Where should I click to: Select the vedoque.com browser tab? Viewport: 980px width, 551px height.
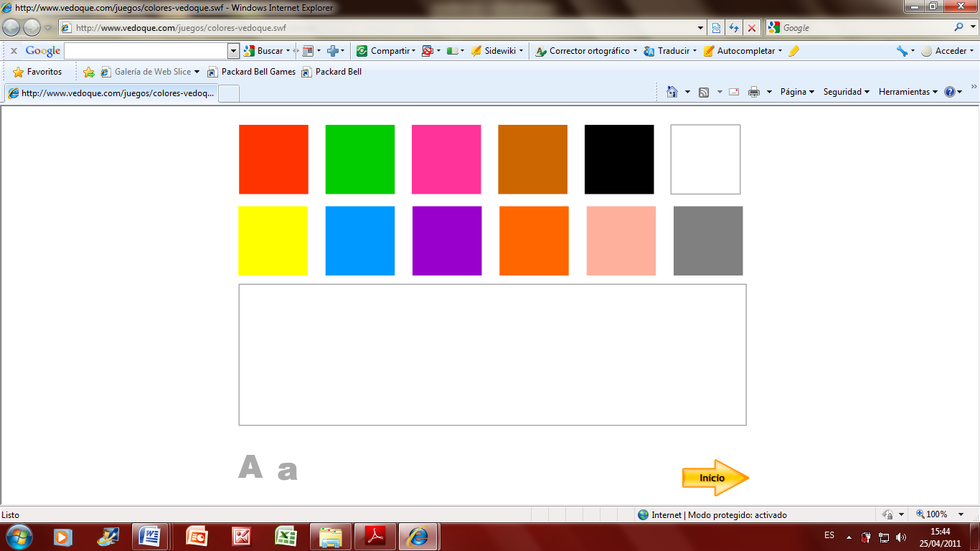111,93
